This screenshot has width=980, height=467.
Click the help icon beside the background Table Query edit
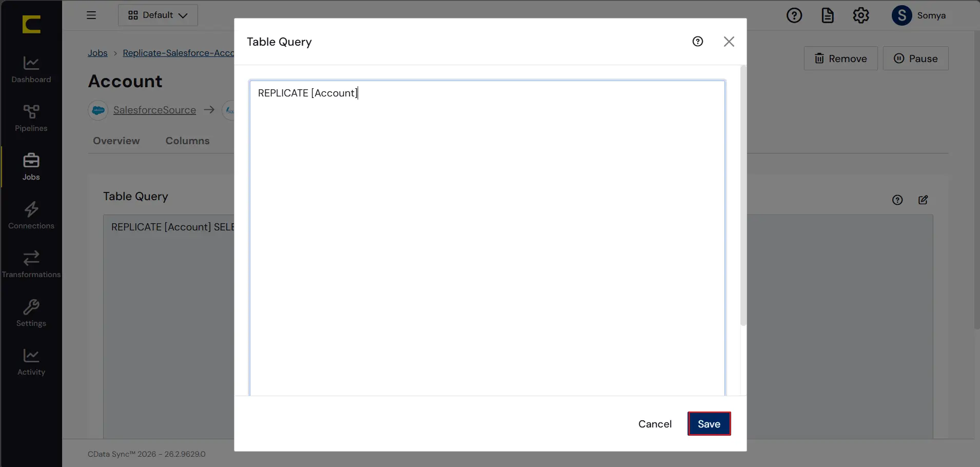[897, 200]
